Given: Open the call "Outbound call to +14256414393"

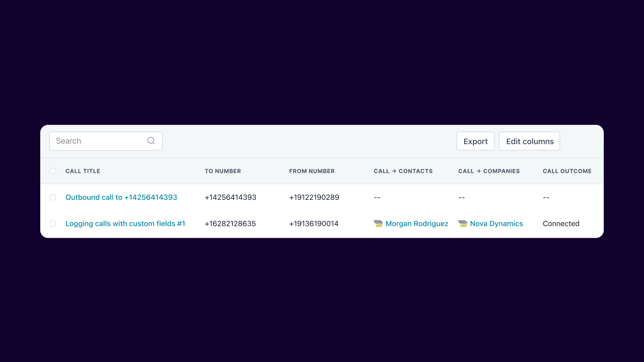Looking at the screenshot, I should pos(121,197).
